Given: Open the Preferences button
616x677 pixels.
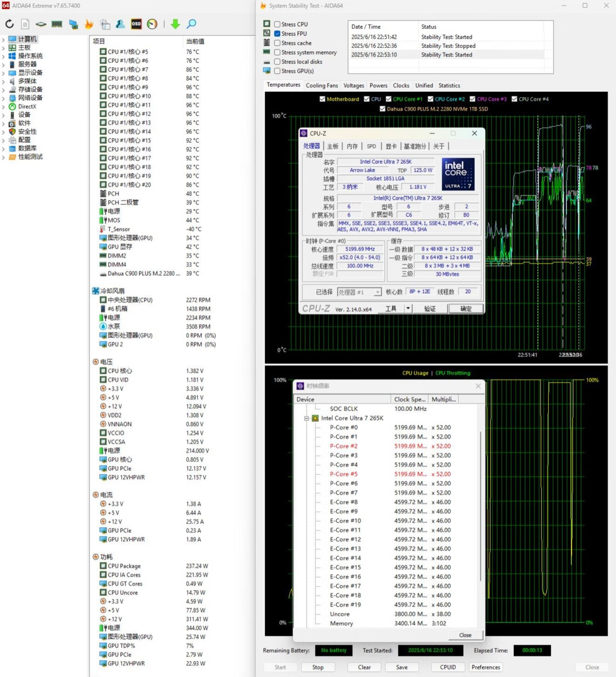Looking at the screenshot, I should point(486,667).
